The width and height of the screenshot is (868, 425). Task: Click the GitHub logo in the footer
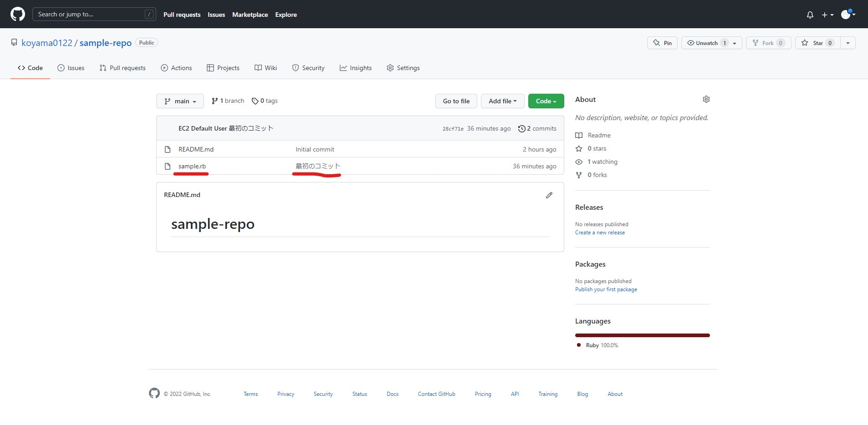click(x=154, y=393)
